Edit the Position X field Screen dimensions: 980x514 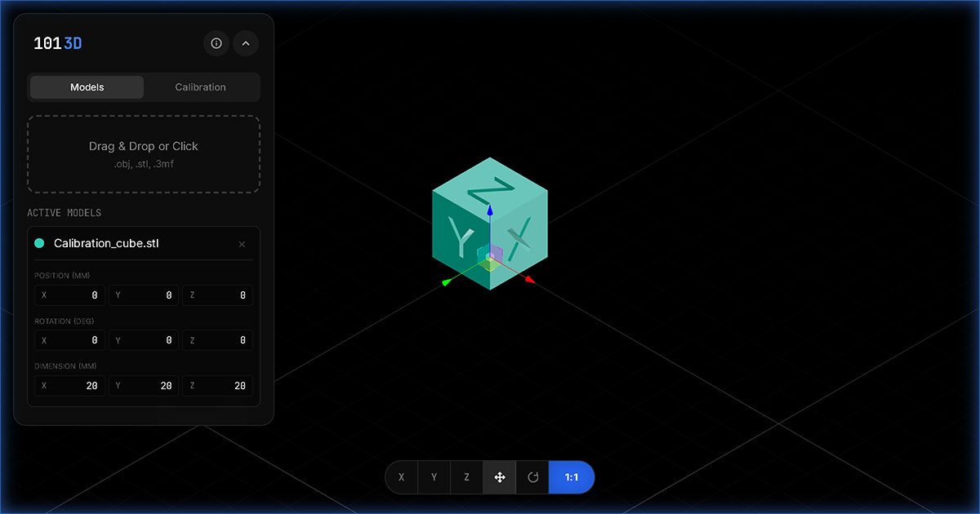[69, 295]
